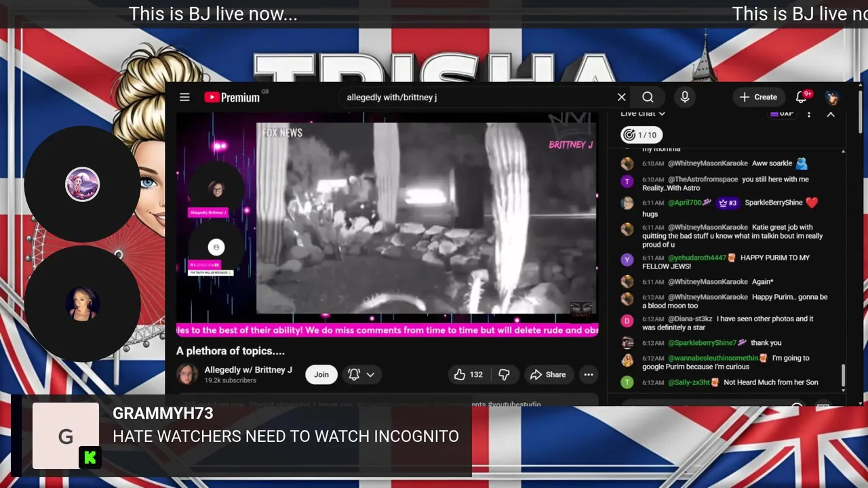
Task: Open @SparkleberryShine7 avatar on thank you message
Action: coord(627,343)
